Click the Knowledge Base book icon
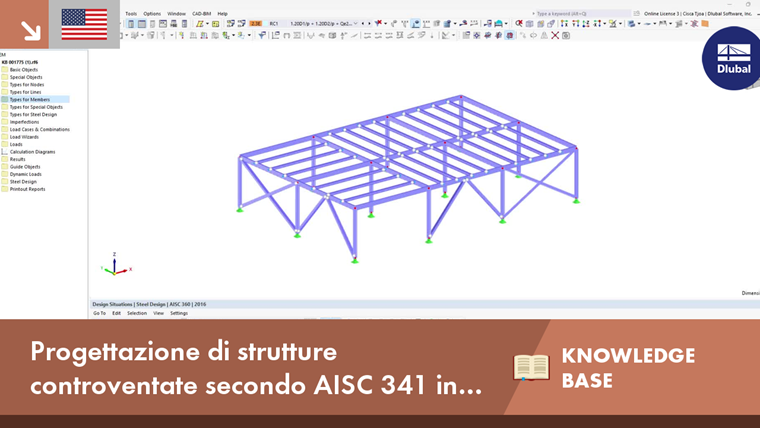The height and width of the screenshot is (428, 760). point(531,367)
